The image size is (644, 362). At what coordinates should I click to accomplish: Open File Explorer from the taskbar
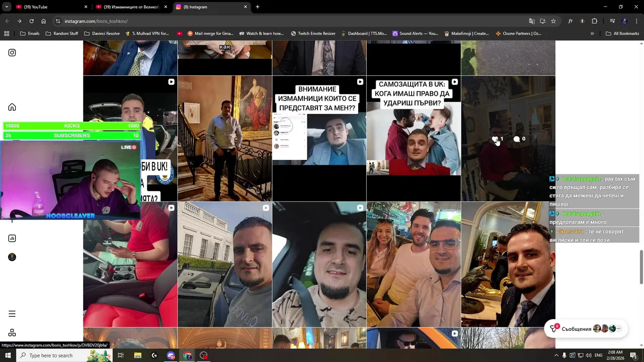137,355
